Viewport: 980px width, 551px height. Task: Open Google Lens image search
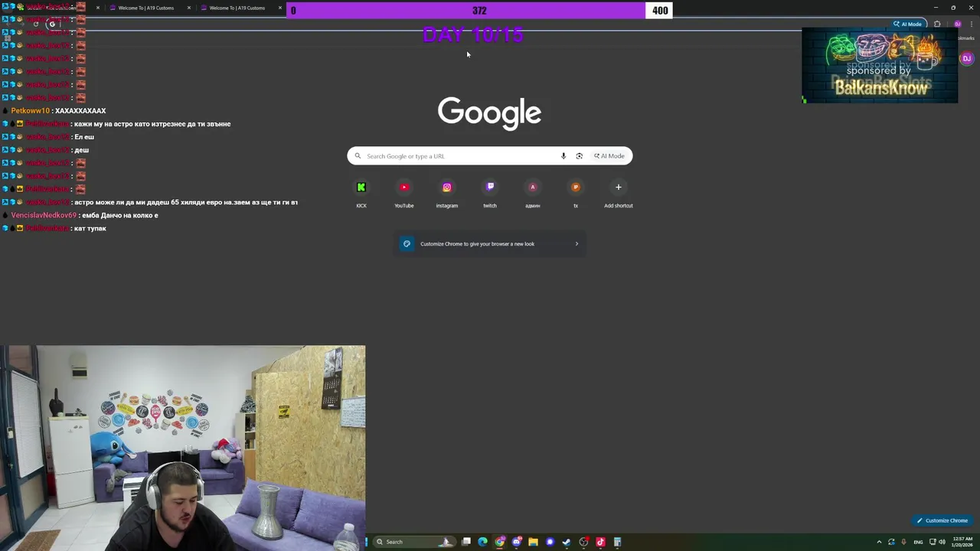(x=580, y=156)
